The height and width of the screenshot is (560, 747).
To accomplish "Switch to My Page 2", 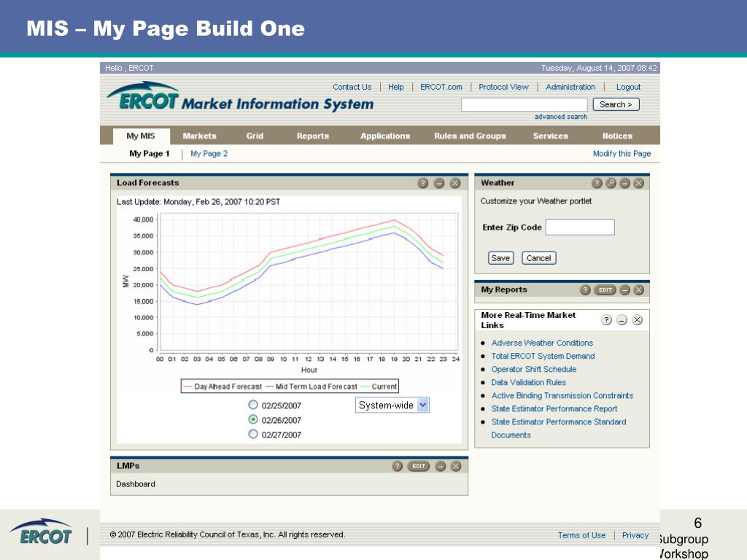I will coord(209,153).
